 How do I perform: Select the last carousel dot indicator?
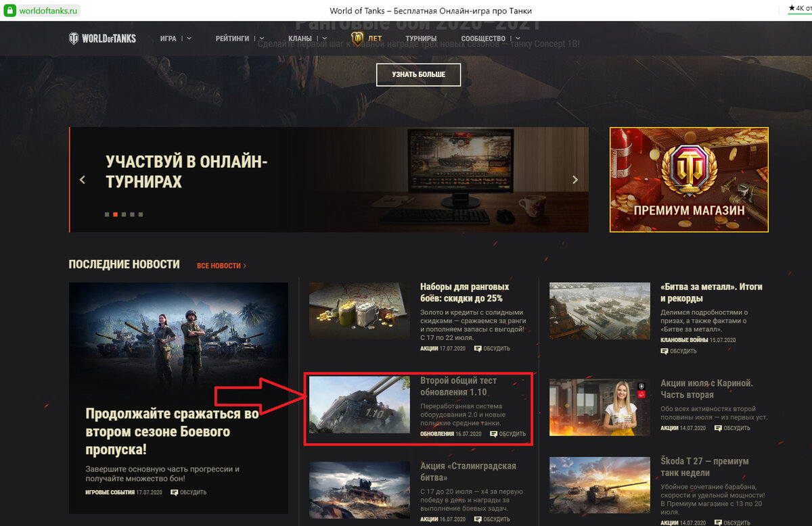140,214
